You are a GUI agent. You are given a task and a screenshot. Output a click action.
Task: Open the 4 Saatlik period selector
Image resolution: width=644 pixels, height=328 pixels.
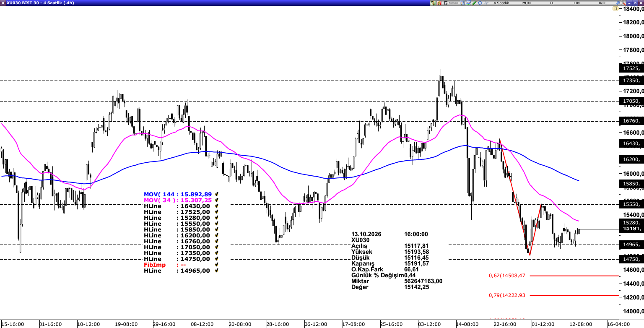(x=501, y=3)
